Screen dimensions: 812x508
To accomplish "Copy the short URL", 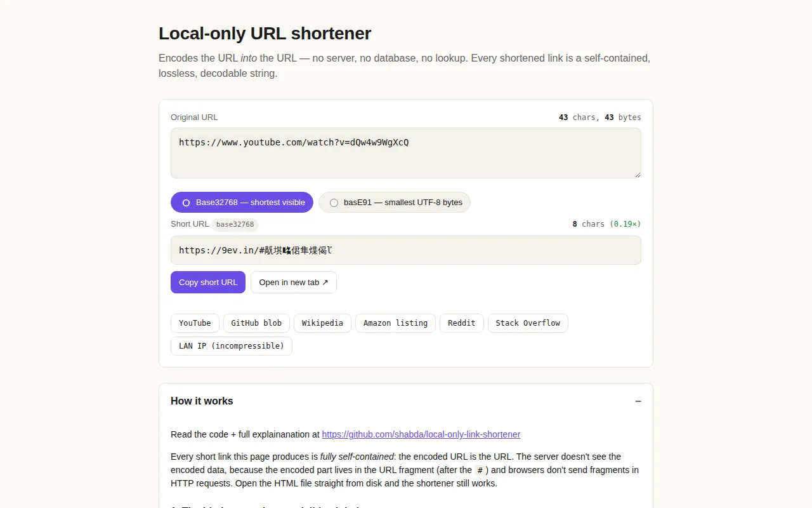I will pyautogui.click(x=208, y=282).
